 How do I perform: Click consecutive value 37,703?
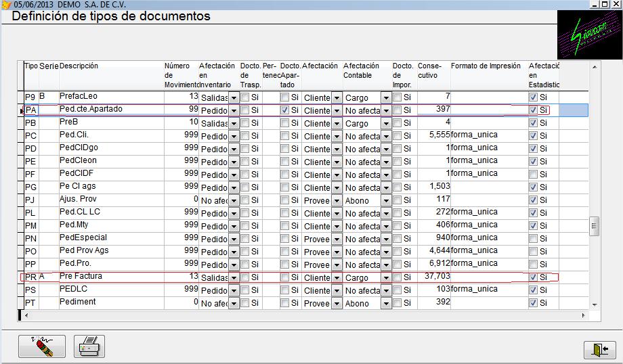(x=437, y=276)
